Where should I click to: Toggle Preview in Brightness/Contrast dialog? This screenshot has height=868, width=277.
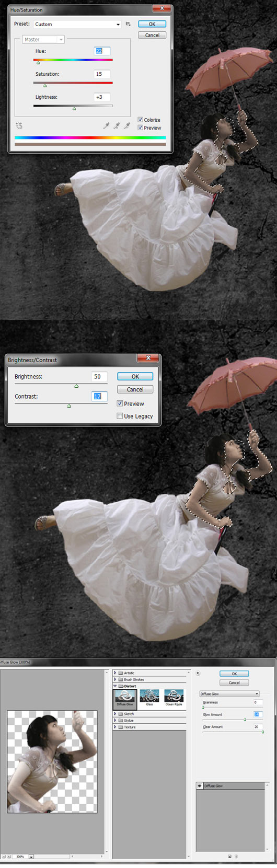(120, 403)
